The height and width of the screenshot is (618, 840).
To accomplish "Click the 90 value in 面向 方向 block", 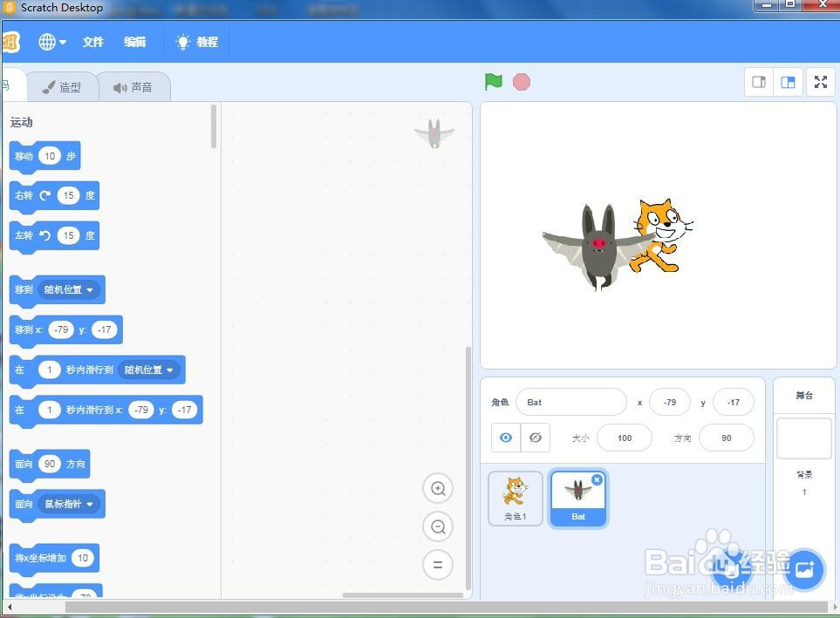I will click(x=50, y=464).
